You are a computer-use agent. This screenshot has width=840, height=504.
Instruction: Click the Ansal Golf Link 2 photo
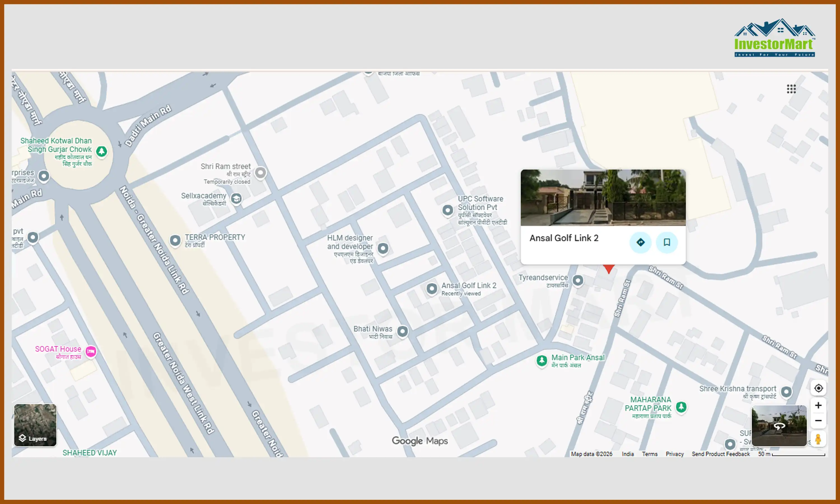(x=603, y=198)
